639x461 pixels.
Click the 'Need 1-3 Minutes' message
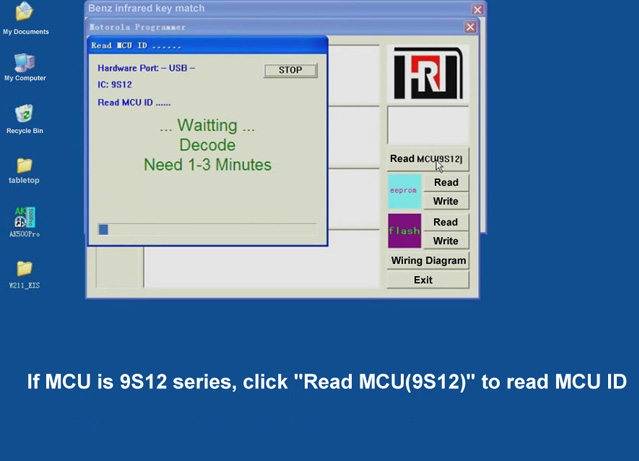[x=207, y=165]
